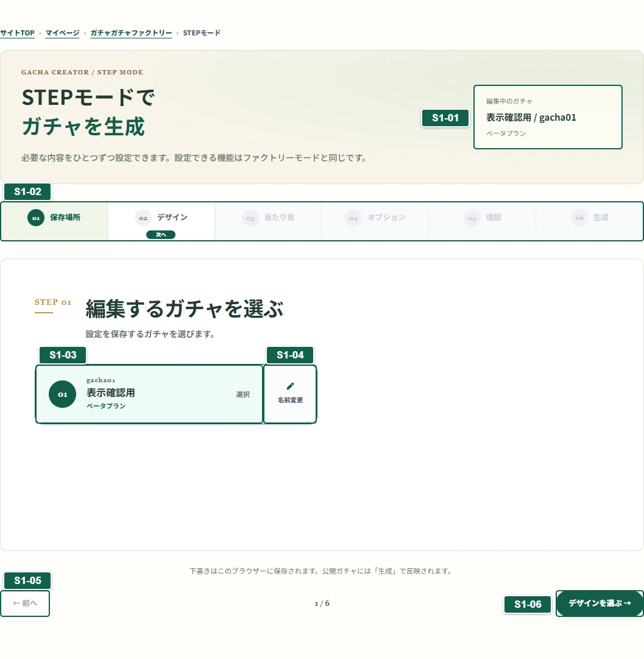Click the 次へ badge under デザイン
This screenshot has width=644, height=659.
click(x=161, y=235)
